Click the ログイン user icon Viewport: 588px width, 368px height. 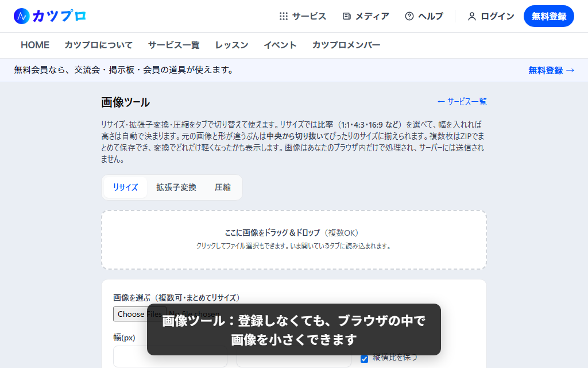pyautogui.click(x=472, y=16)
